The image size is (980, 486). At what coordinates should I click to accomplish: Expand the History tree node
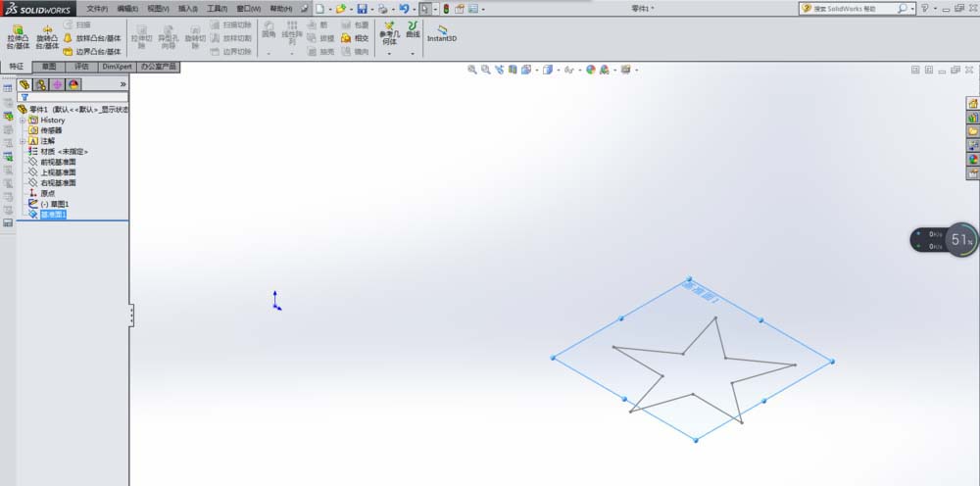[24, 120]
